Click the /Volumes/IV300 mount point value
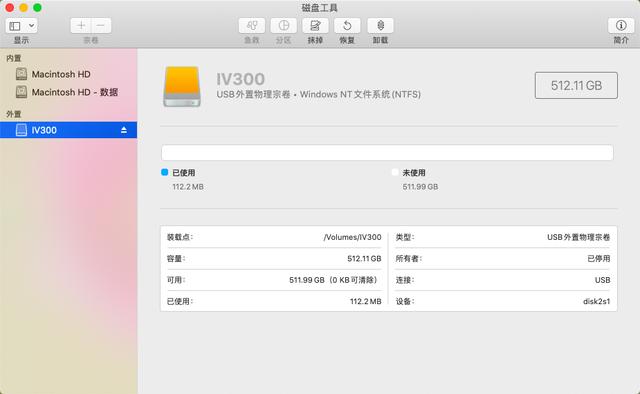Screen dimensions: 640x394 click(352, 237)
